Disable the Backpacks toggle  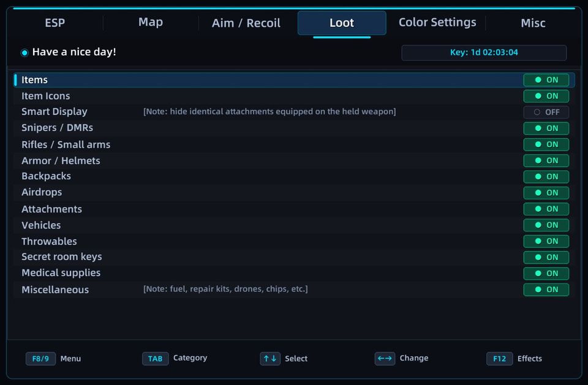(546, 176)
